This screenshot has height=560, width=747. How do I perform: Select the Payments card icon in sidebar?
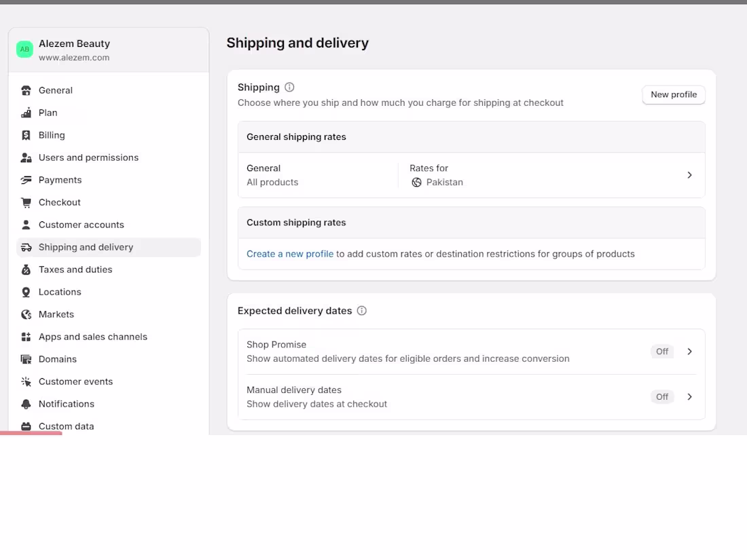26,180
